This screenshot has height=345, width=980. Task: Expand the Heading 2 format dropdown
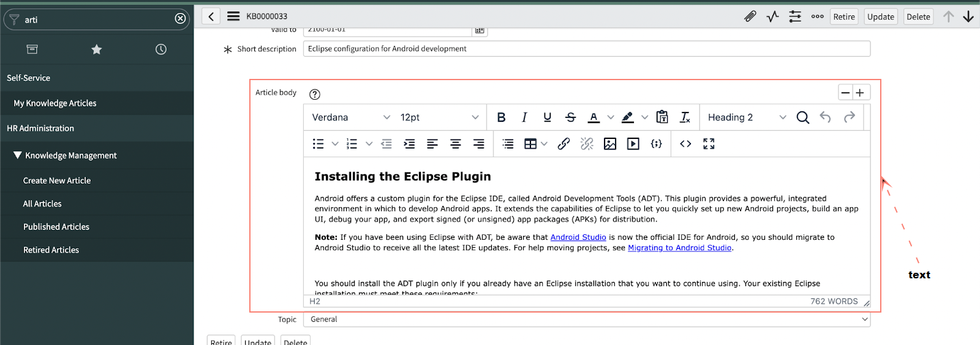click(747, 117)
